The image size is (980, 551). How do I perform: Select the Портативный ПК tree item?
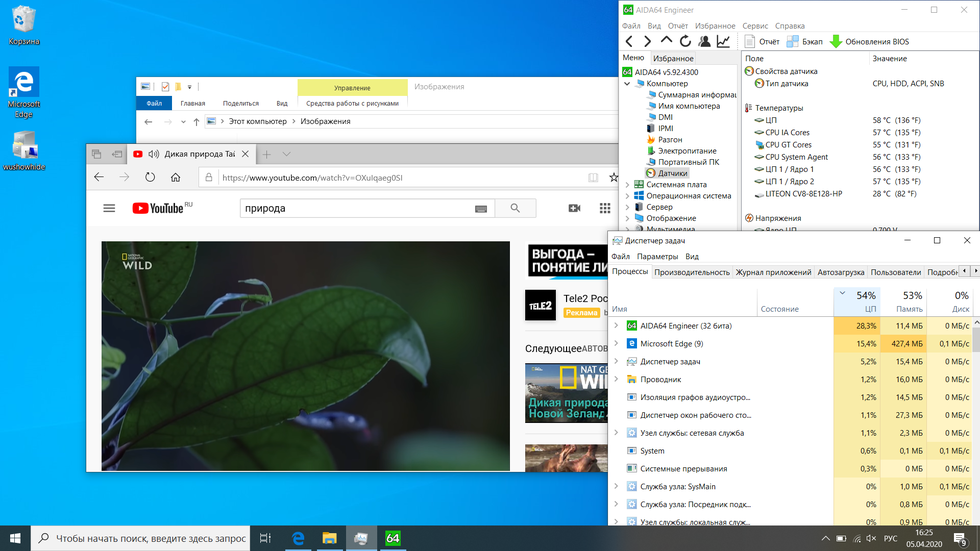coord(682,162)
